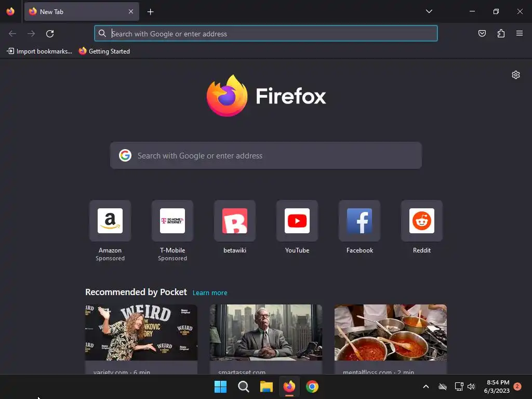The width and height of the screenshot is (532, 399).
Task: Click the Google icon in the page search box
Action: [x=125, y=155]
